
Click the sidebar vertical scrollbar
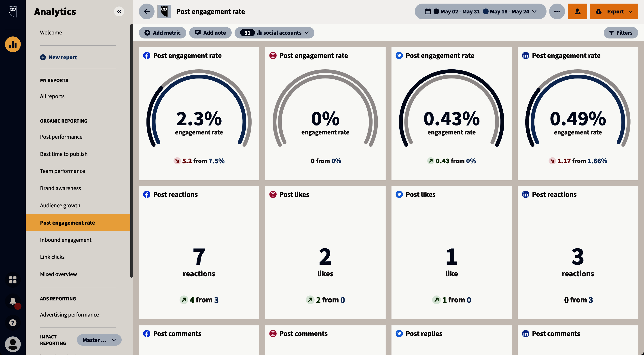pyautogui.click(x=131, y=150)
